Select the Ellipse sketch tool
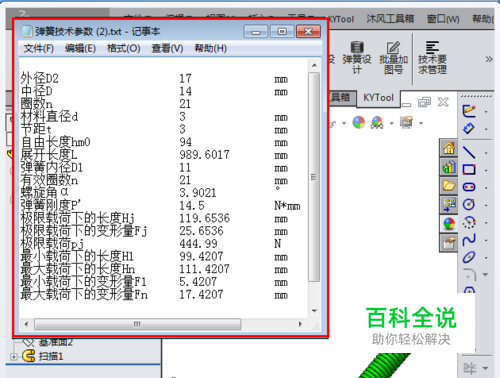The width and height of the screenshot is (500, 378). (x=469, y=257)
